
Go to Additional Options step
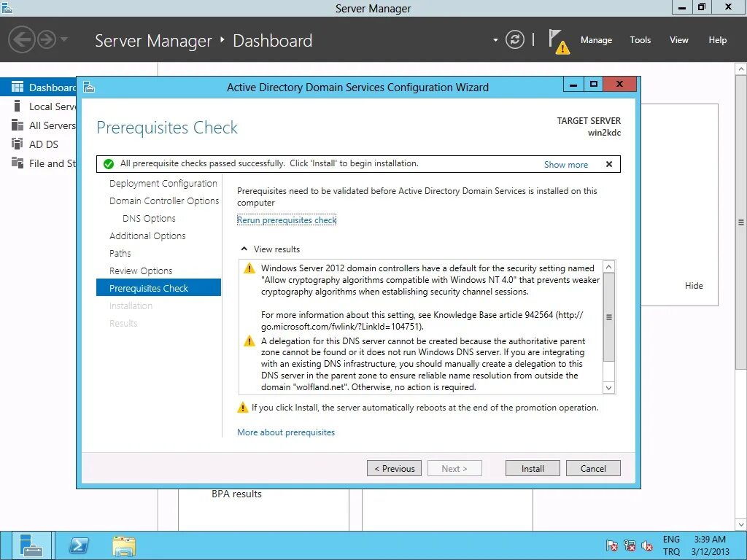(147, 236)
